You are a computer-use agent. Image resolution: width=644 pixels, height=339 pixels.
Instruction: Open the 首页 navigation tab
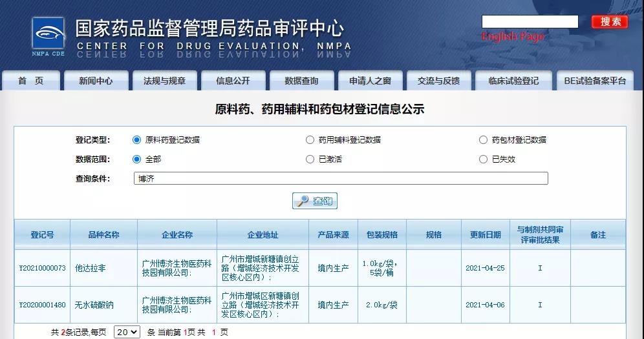tap(30, 81)
